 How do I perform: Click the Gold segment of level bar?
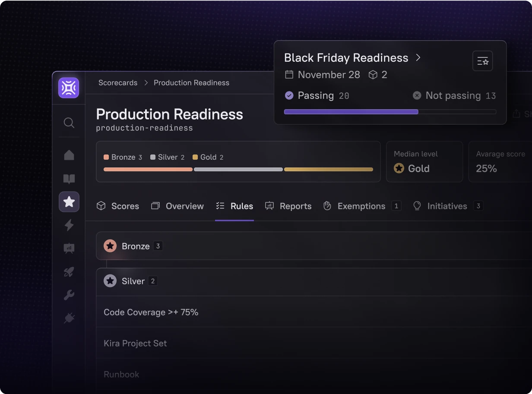(x=329, y=170)
